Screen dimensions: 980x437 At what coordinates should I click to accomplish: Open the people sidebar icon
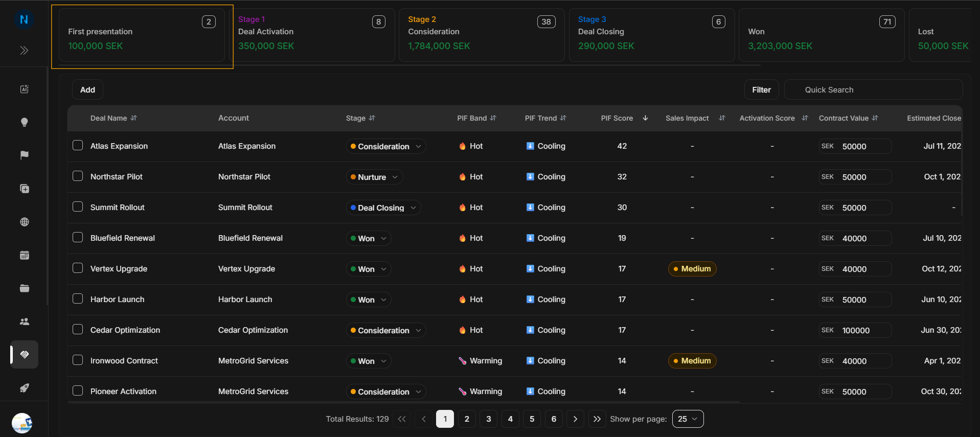pos(24,321)
